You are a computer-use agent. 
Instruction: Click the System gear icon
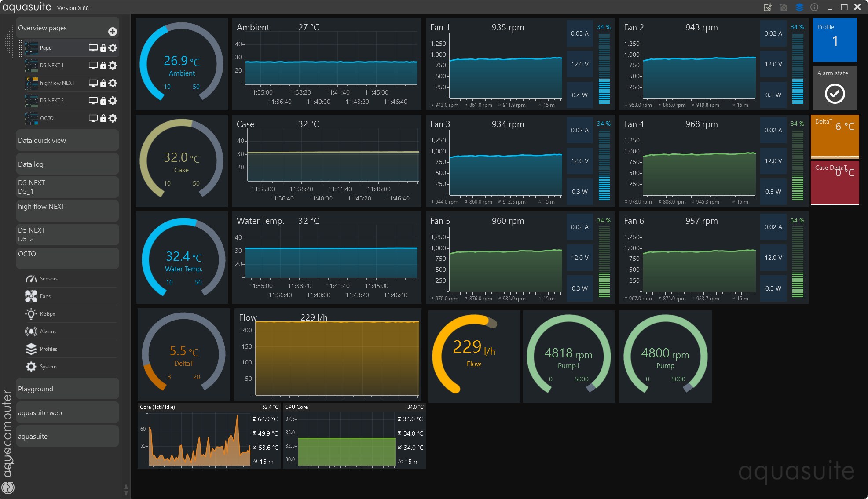click(31, 367)
